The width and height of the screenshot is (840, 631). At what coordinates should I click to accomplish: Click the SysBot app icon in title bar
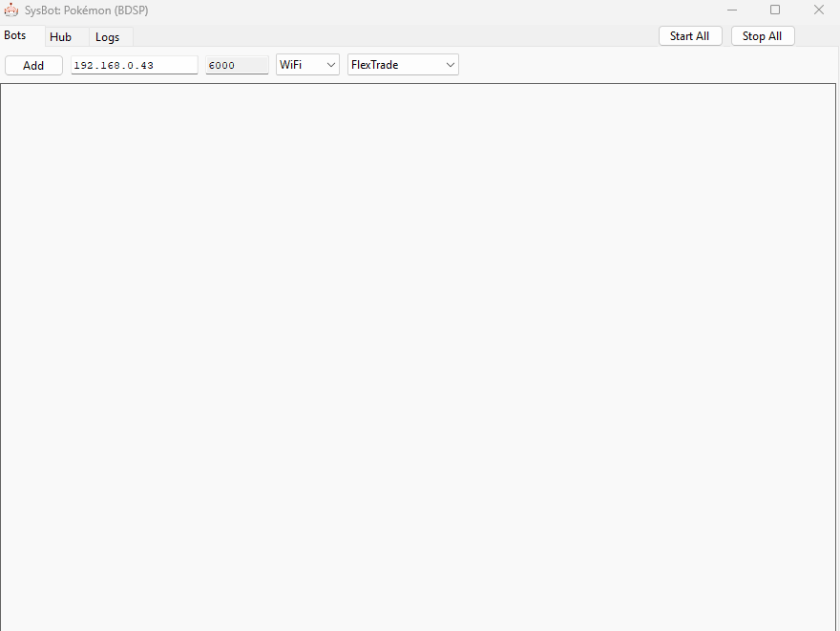(x=10, y=10)
